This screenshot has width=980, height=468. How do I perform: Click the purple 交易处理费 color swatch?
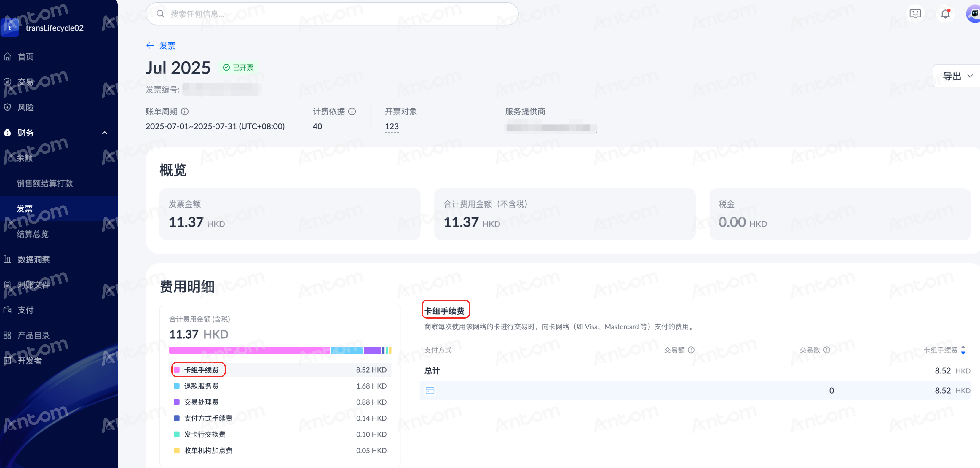(x=176, y=402)
